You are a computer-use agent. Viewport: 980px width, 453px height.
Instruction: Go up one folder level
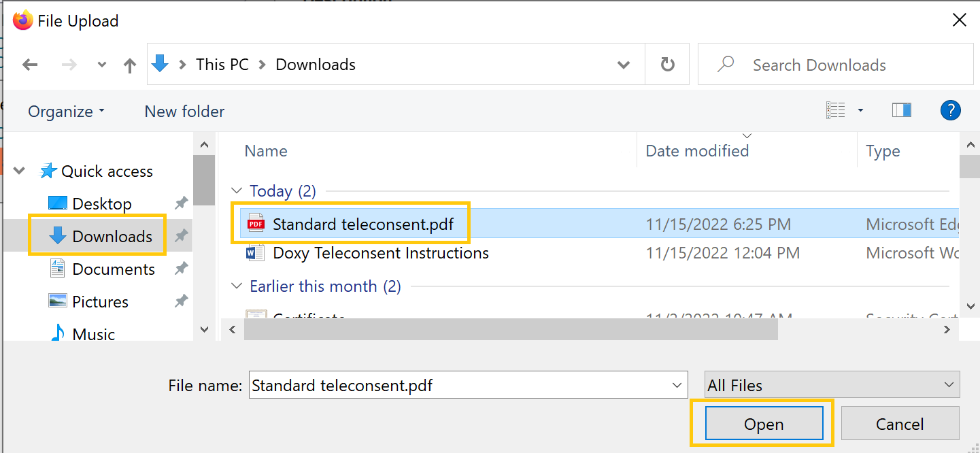[130, 65]
